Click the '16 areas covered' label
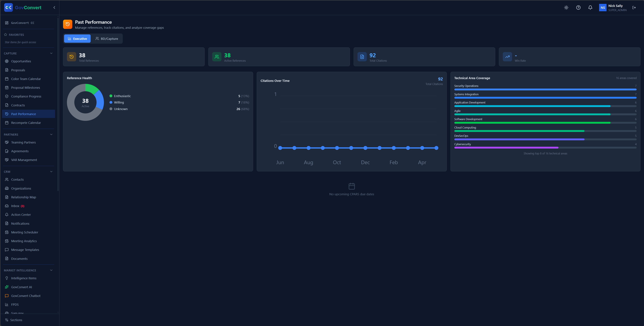The height and width of the screenshot is (326, 644). [626, 78]
